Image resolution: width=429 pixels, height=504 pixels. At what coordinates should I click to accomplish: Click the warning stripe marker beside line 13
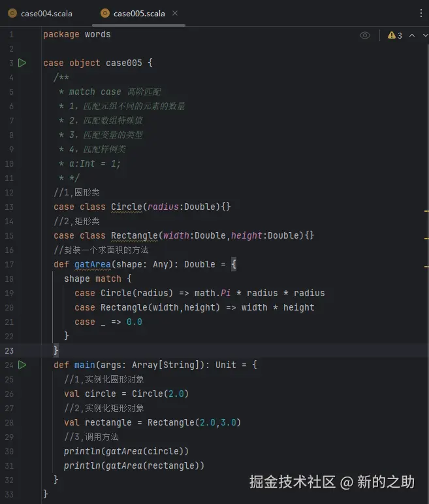click(426, 212)
